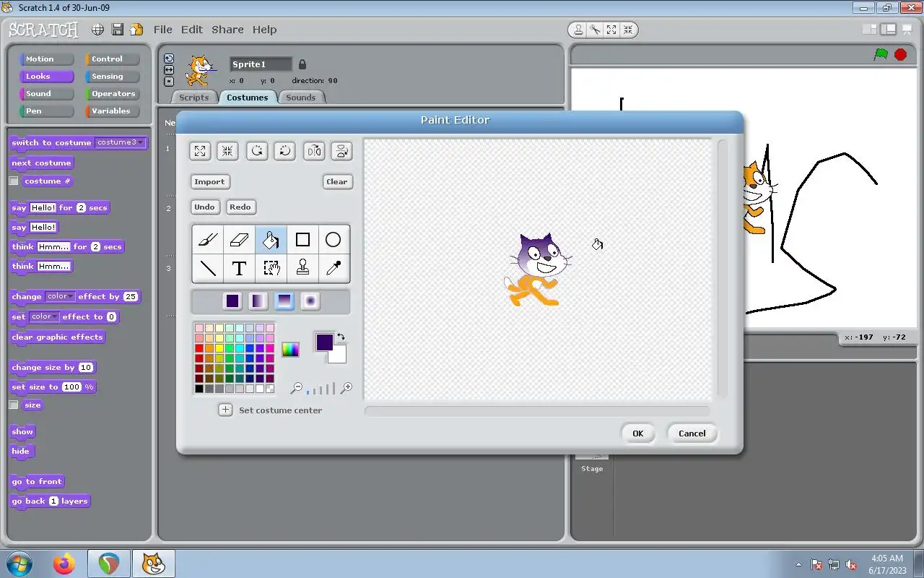Image resolution: width=924 pixels, height=578 pixels.
Task: Open the File menu
Action: click(x=163, y=30)
